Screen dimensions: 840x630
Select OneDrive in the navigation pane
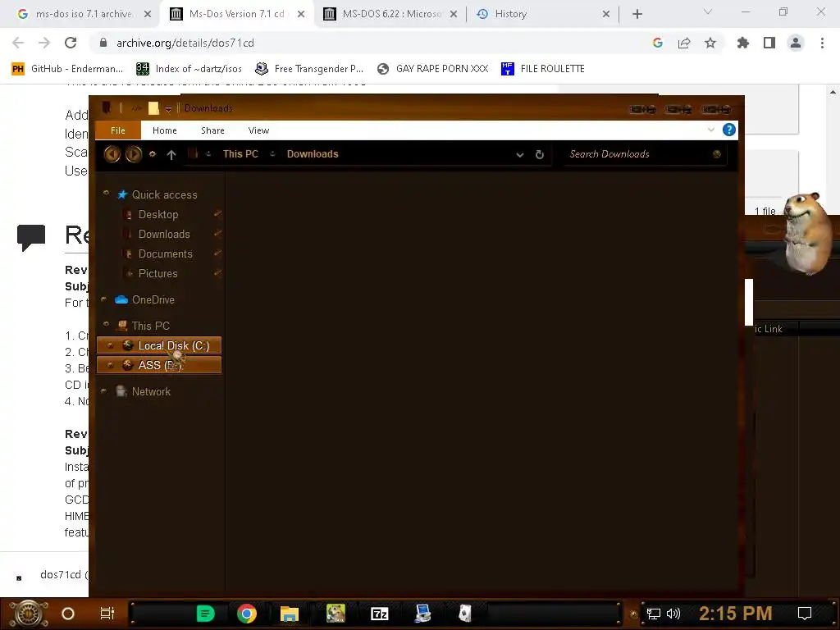153,300
